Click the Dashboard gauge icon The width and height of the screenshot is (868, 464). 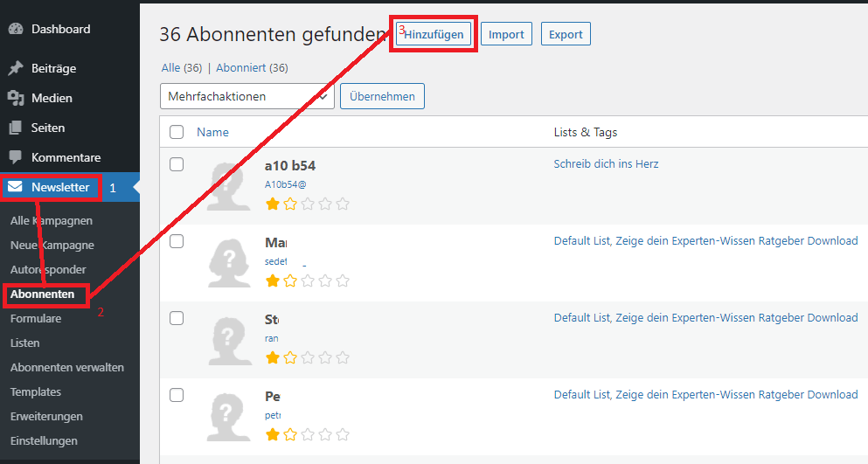tap(15, 29)
